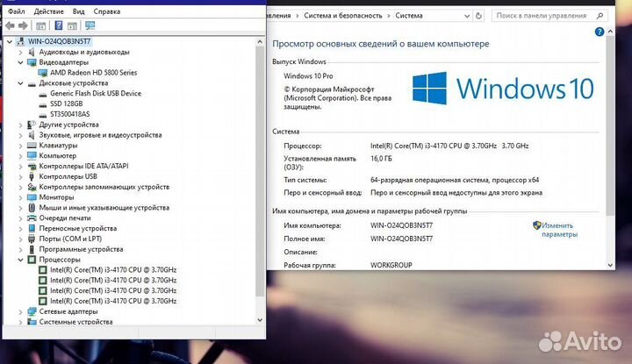Screen dimensions: 632x364
Task: Open the address bar history dropdown
Action: click(x=467, y=16)
